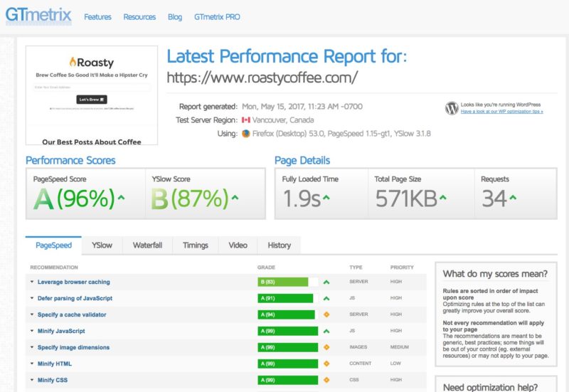Viewport: 569px width, 392px height.
Task: Open the Resources menu
Action: click(x=139, y=16)
